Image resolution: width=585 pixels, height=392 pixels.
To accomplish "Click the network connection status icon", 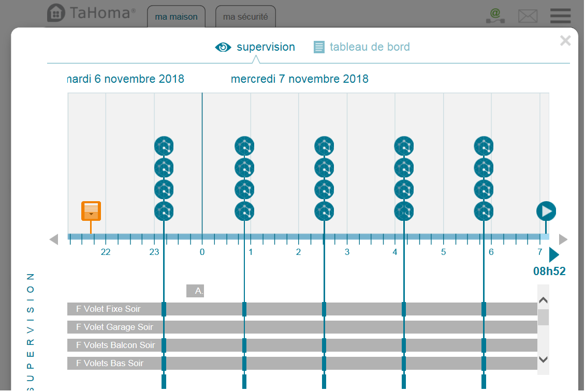I will pos(495,16).
